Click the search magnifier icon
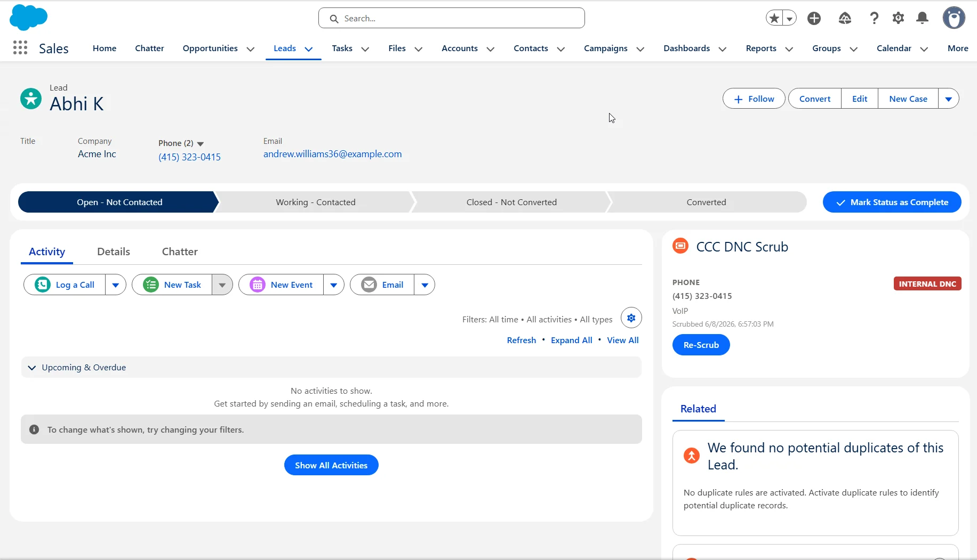977x560 pixels. click(x=334, y=19)
